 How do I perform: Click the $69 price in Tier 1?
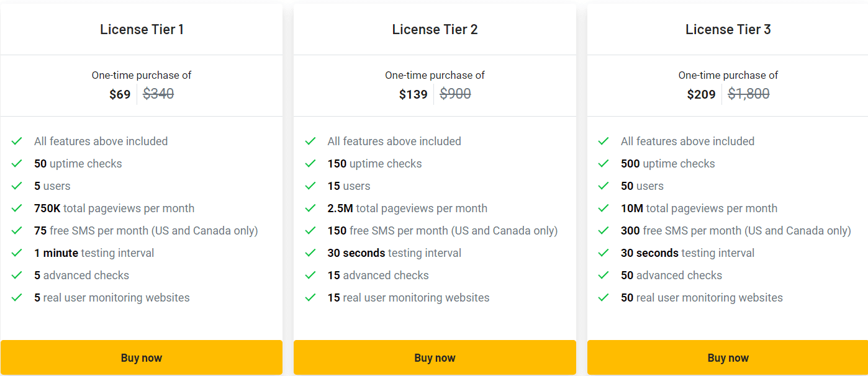tap(120, 94)
